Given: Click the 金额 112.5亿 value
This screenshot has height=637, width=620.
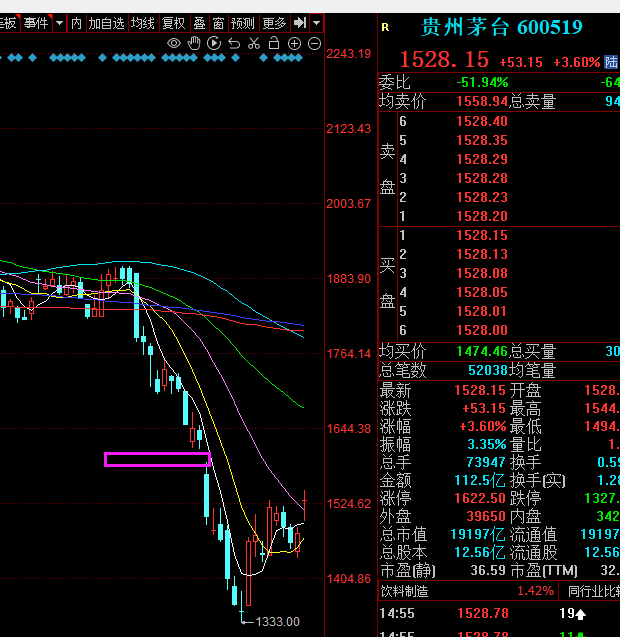Looking at the screenshot, I should coord(480,481).
